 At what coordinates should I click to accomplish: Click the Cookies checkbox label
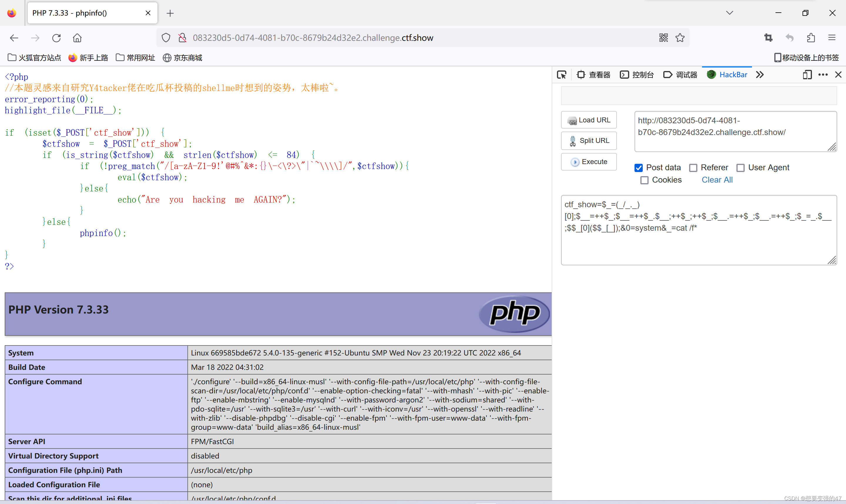pyautogui.click(x=666, y=179)
